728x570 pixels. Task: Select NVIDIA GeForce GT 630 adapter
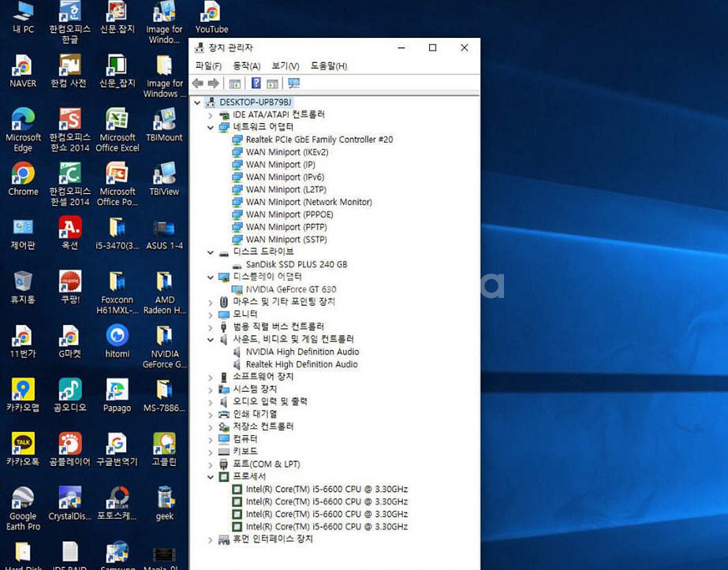[291, 289]
